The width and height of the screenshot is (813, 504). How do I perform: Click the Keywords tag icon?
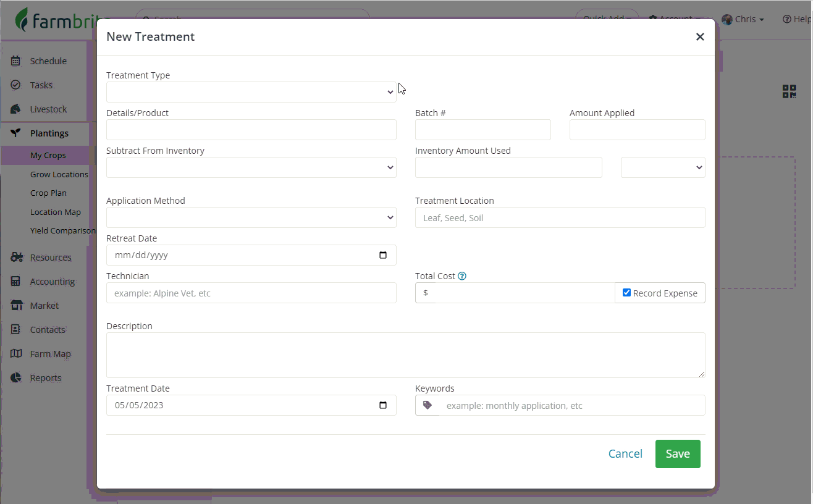point(428,405)
